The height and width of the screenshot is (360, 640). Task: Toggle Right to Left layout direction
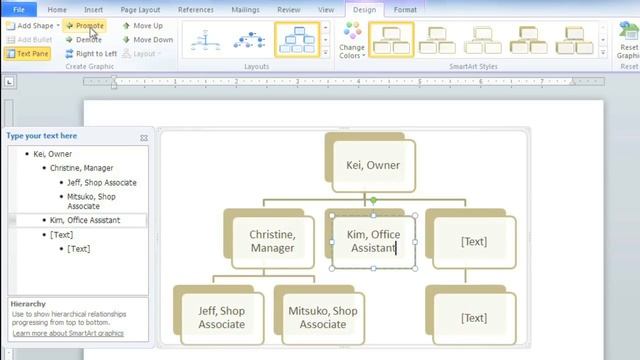click(x=91, y=53)
